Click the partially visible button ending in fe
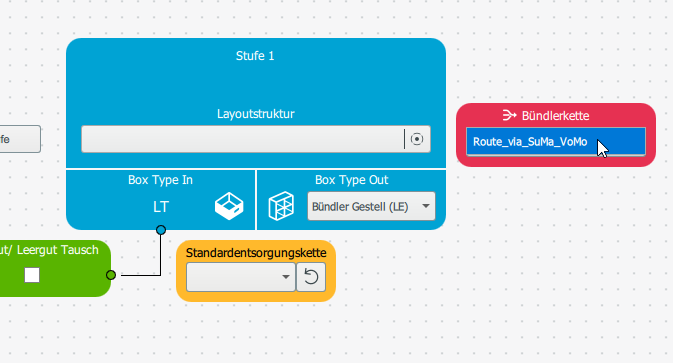 (x=20, y=139)
